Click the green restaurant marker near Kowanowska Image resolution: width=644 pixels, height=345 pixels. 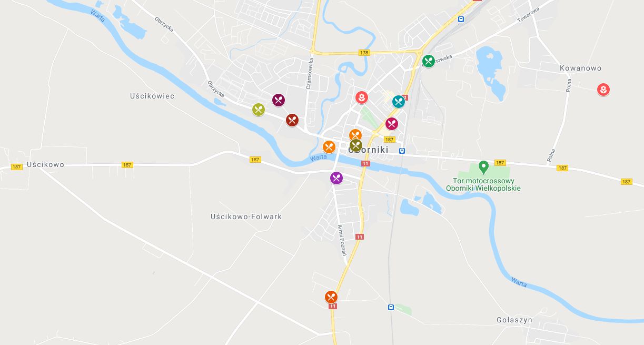tap(429, 61)
